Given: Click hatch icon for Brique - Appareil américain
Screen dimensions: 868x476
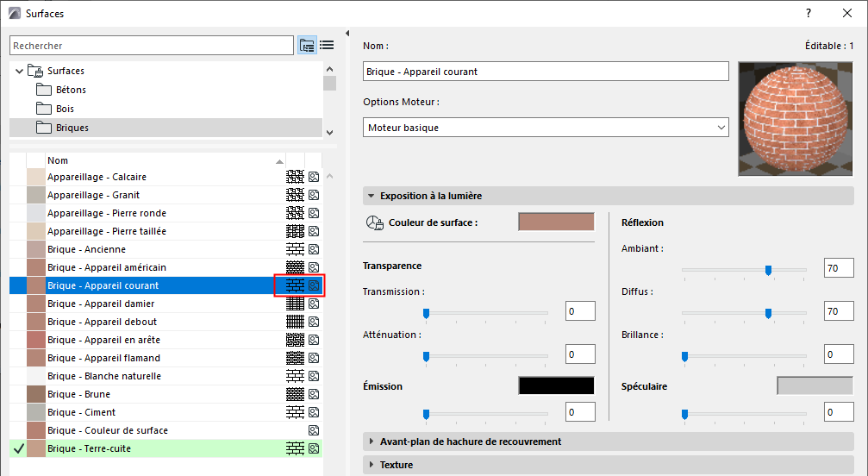Looking at the screenshot, I should coord(295,267).
